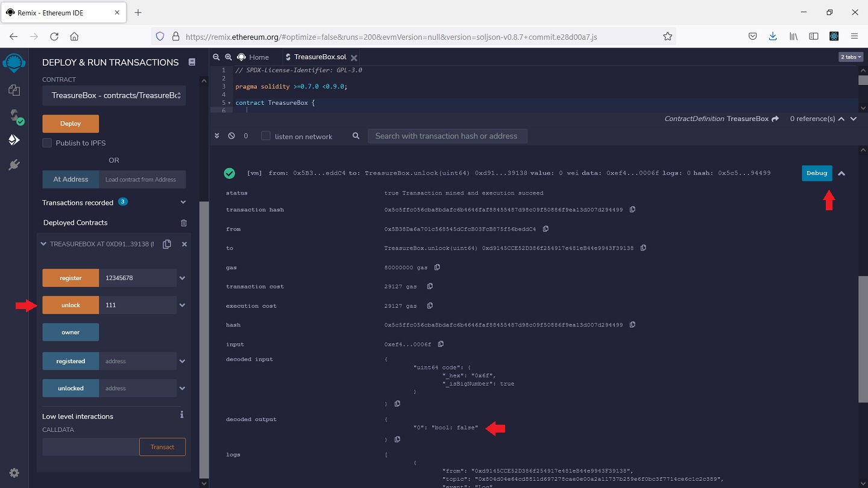
Task: Copy the transaction hash value
Action: click(x=632, y=210)
